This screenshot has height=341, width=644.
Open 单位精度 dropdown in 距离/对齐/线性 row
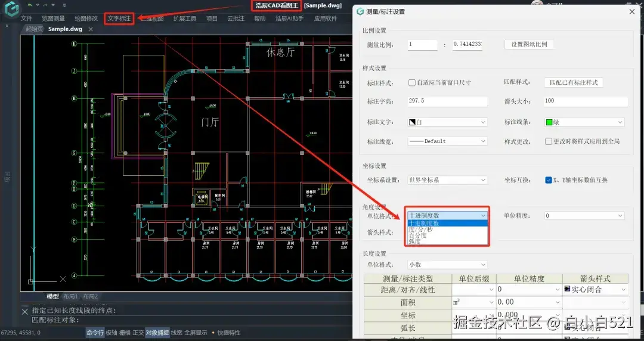[x=529, y=290]
